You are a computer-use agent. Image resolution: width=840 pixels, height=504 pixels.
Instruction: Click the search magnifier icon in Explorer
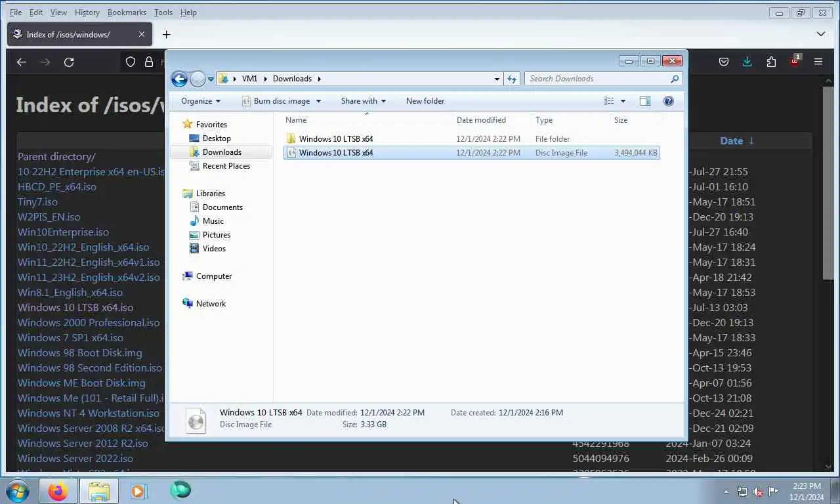click(x=675, y=79)
